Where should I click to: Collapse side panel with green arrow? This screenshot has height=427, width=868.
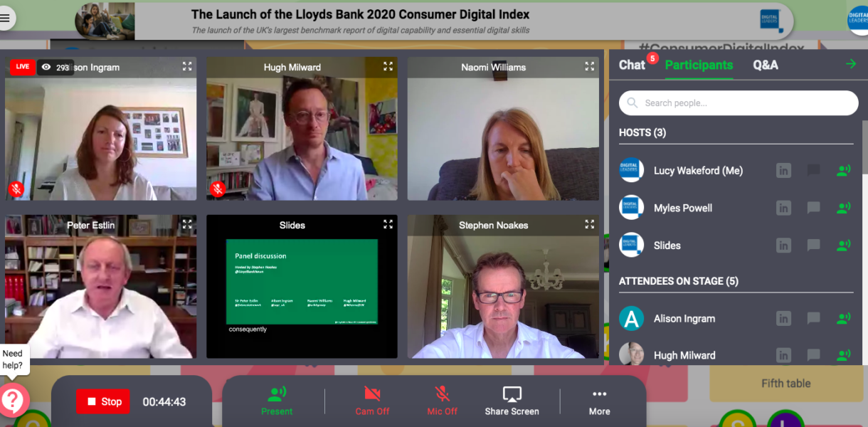click(850, 64)
